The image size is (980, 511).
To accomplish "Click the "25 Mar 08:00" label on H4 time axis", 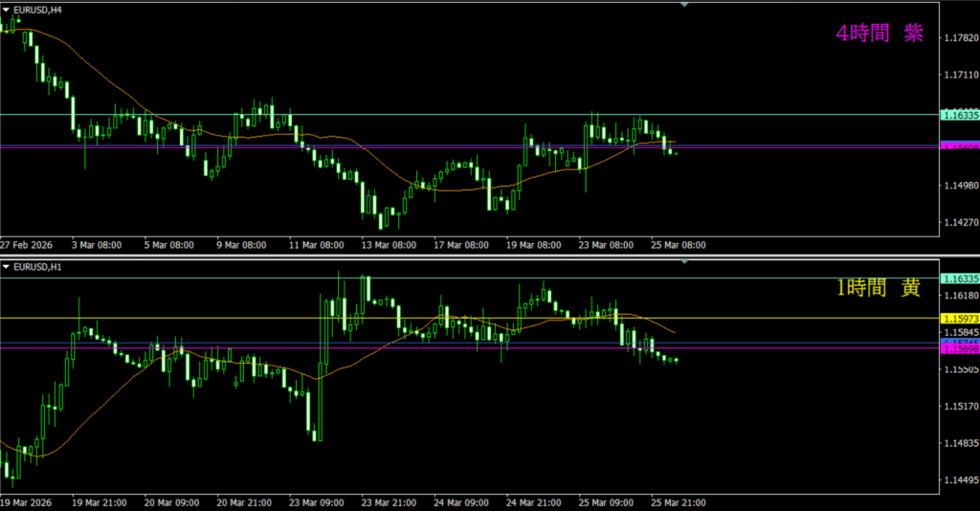I will click(678, 245).
